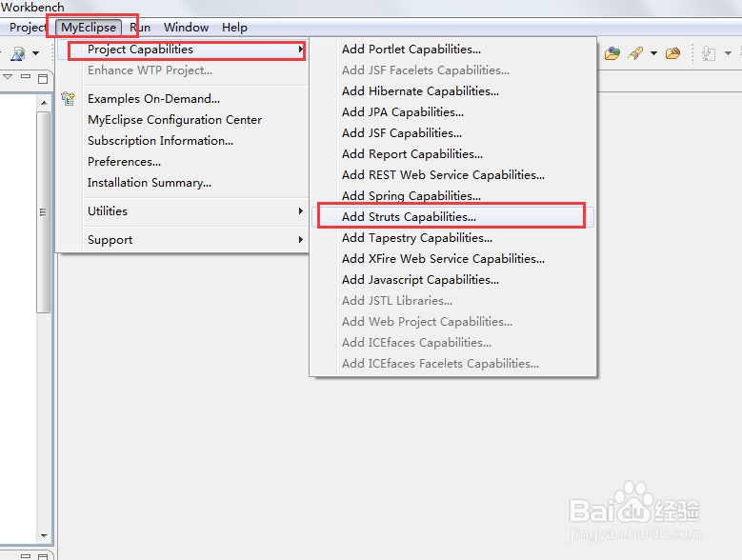Choose Add REST Web Service Capabilities
This screenshot has height=560, width=742.
click(452, 175)
